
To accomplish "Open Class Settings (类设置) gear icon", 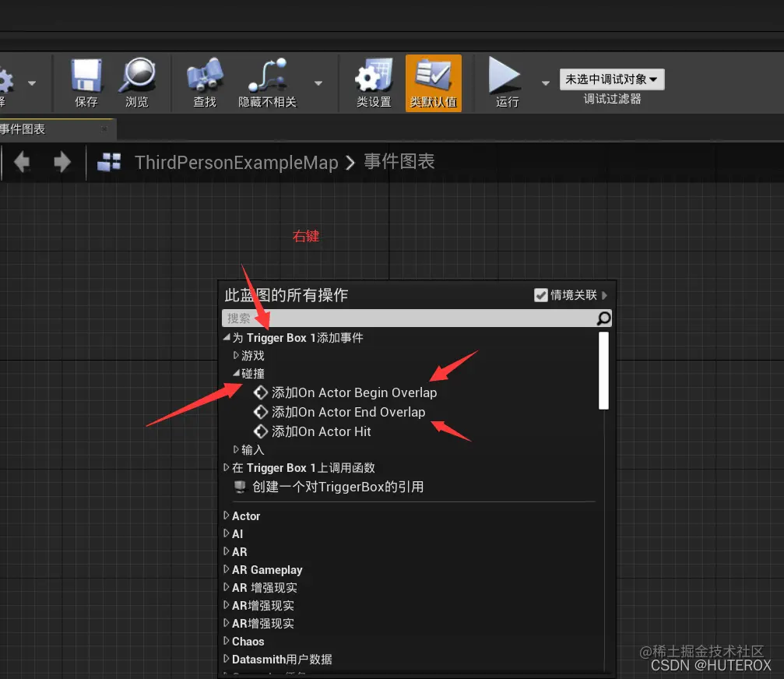I will tap(374, 75).
